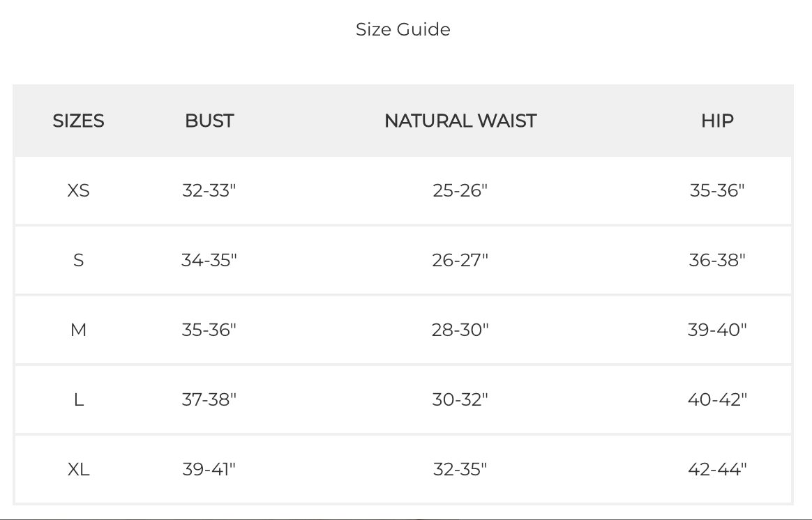Click the M waist measurement 28-30"

pos(460,330)
